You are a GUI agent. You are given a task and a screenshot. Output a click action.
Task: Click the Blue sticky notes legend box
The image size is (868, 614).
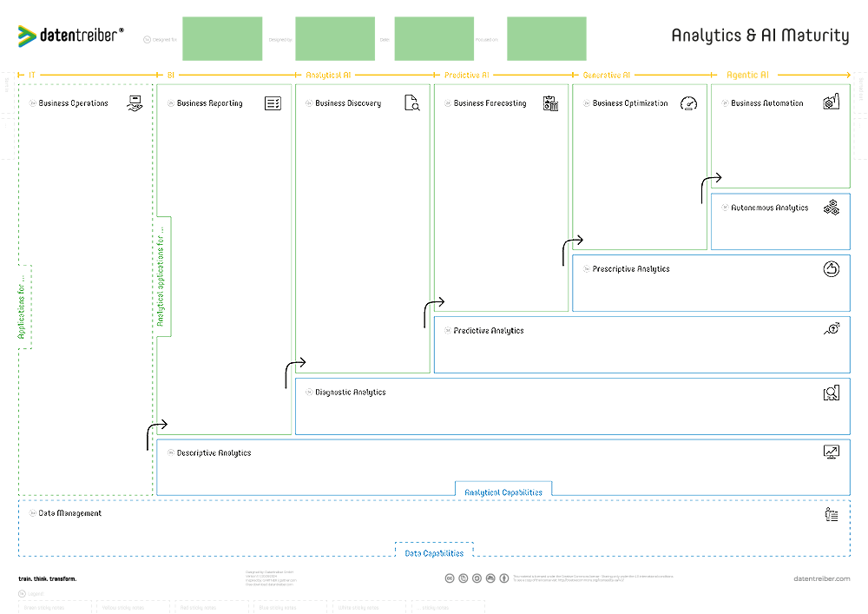click(290, 607)
